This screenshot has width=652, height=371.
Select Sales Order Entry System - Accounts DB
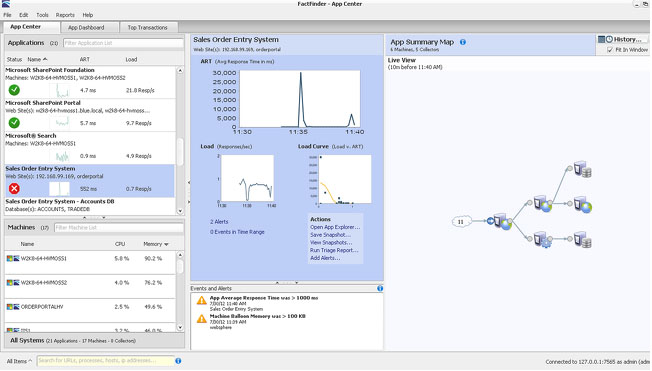coord(90,205)
